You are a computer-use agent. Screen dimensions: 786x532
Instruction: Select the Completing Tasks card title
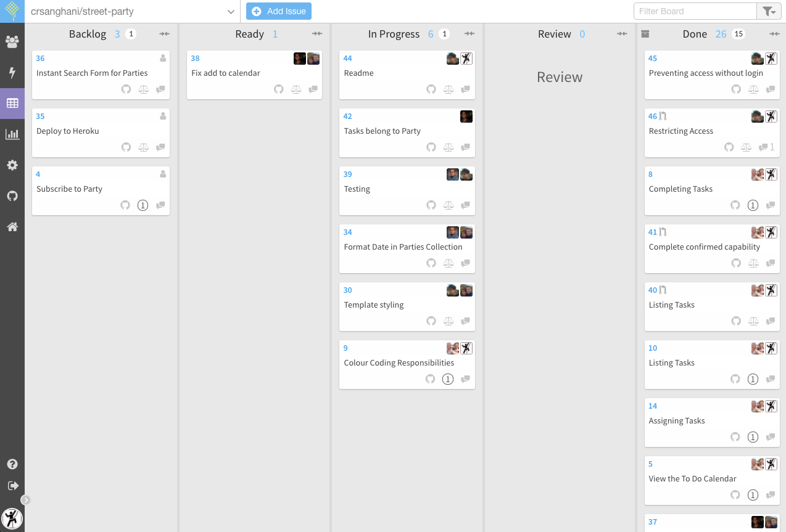pos(681,189)
